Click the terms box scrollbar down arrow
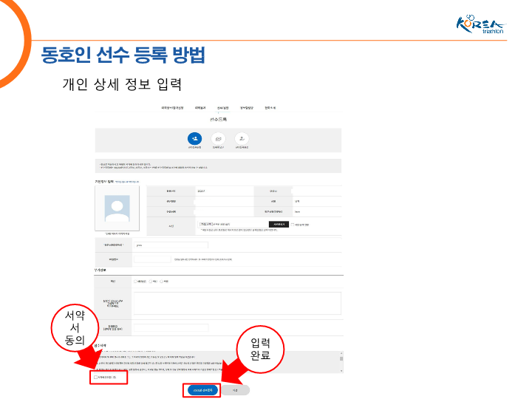Viewport: 532px width, 399px height. (x=341, y=371)
